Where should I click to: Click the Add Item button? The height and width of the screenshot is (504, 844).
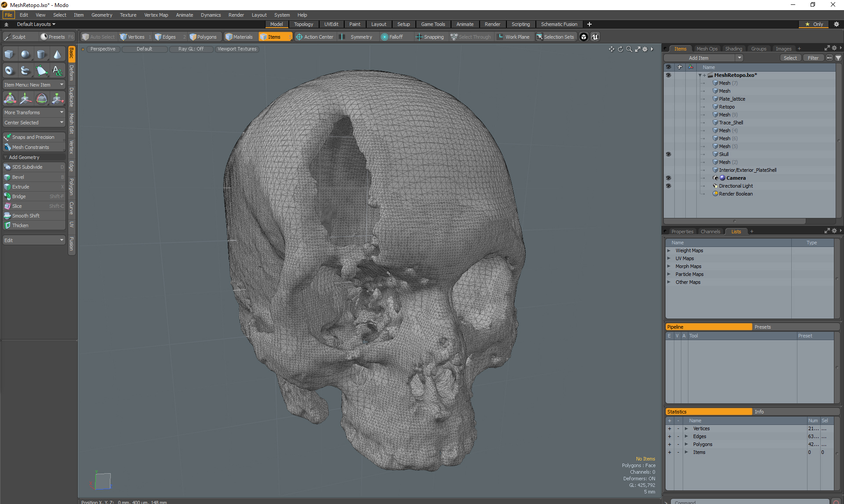(698, 58)
